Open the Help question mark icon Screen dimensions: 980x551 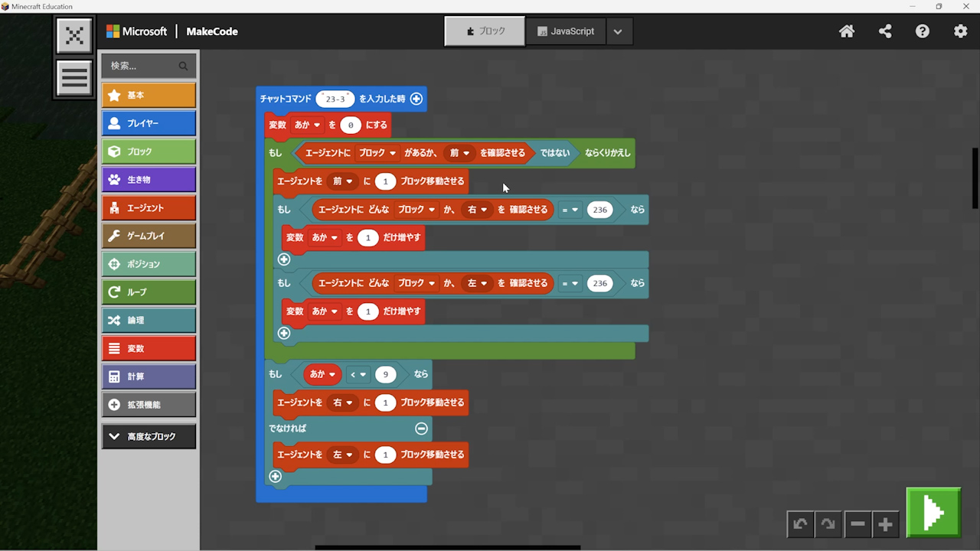923,31
